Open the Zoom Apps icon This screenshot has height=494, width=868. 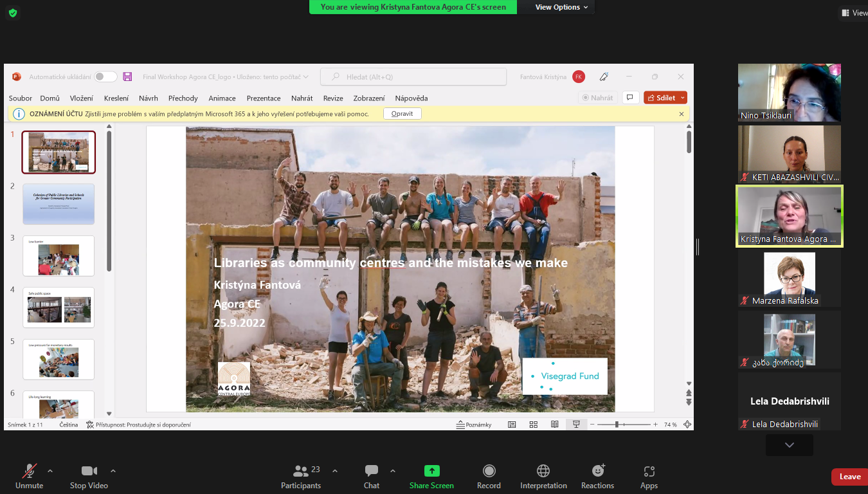click(649, 471)
